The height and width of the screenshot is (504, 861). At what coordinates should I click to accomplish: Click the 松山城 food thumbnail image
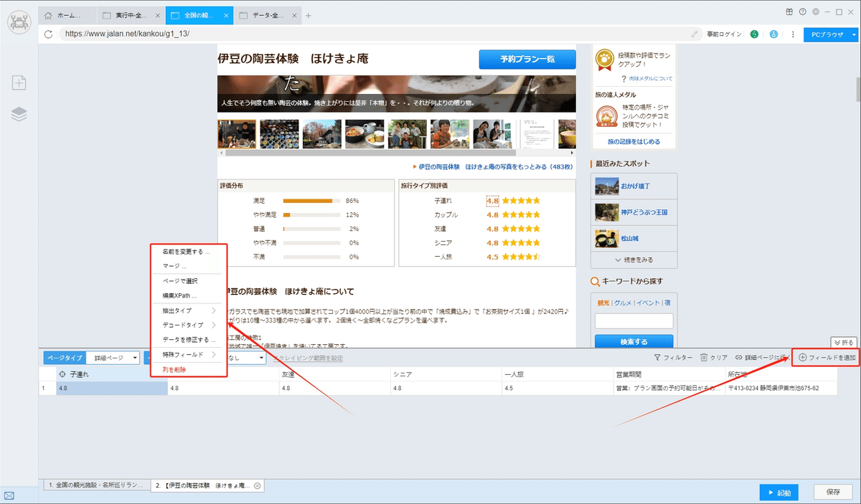tap(606, 238)
